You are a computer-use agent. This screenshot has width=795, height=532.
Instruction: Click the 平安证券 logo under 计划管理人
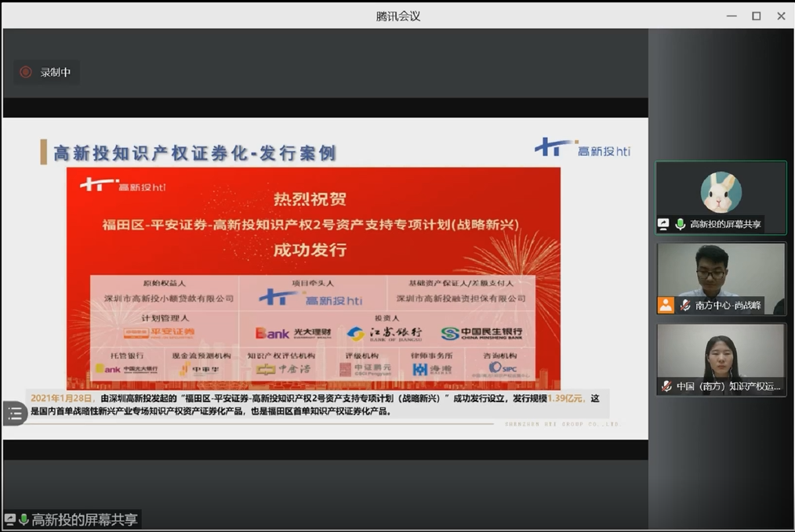[159, 333]
